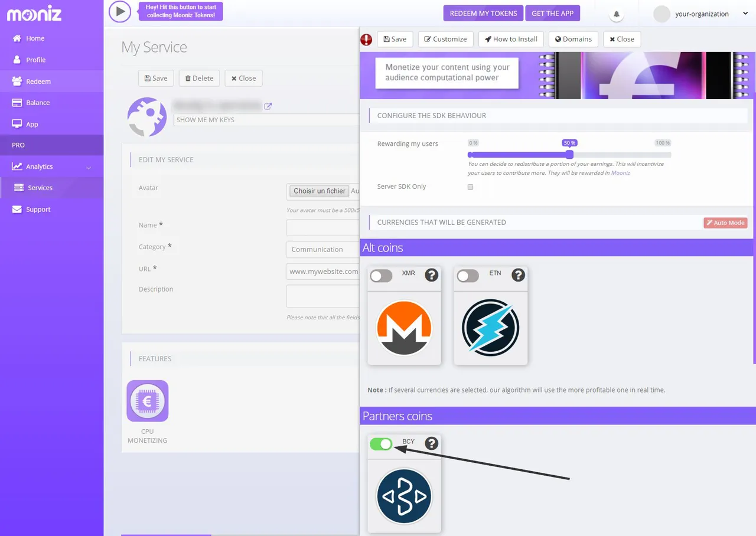Click the Auto Mode button
This screenshot has width=756, height=536.
click(x=725, y=223)
